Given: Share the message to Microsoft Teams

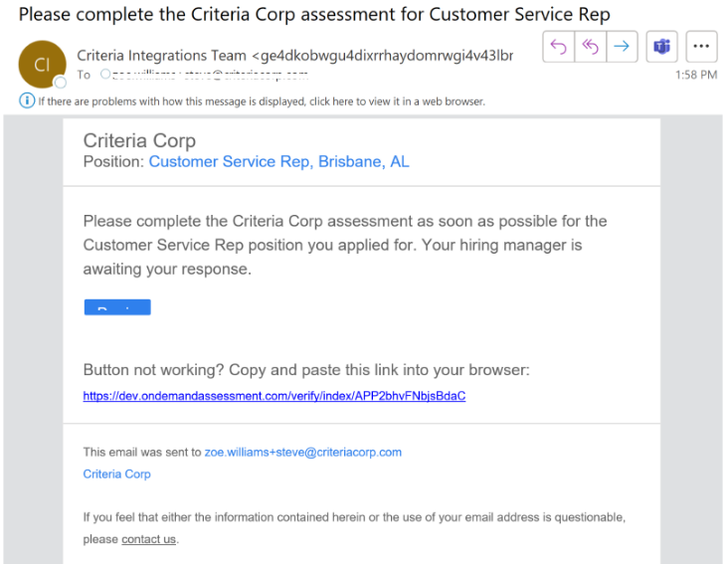Looking at the screenshot, I should coord(661,47).
